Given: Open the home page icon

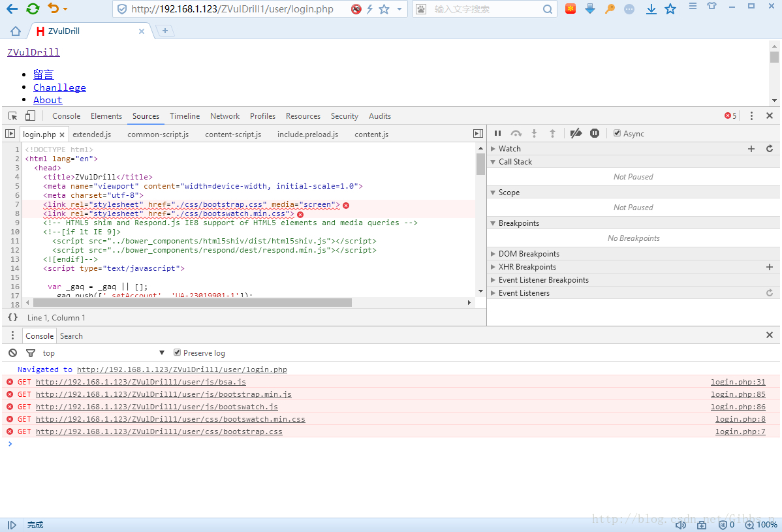Looking at the screenshot, I should pyautogui.click(x=16, y=31).
